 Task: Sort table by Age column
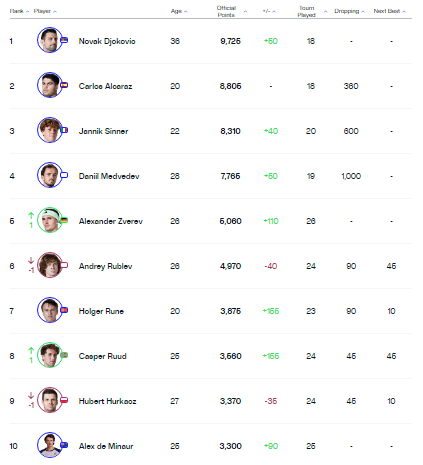179,11
